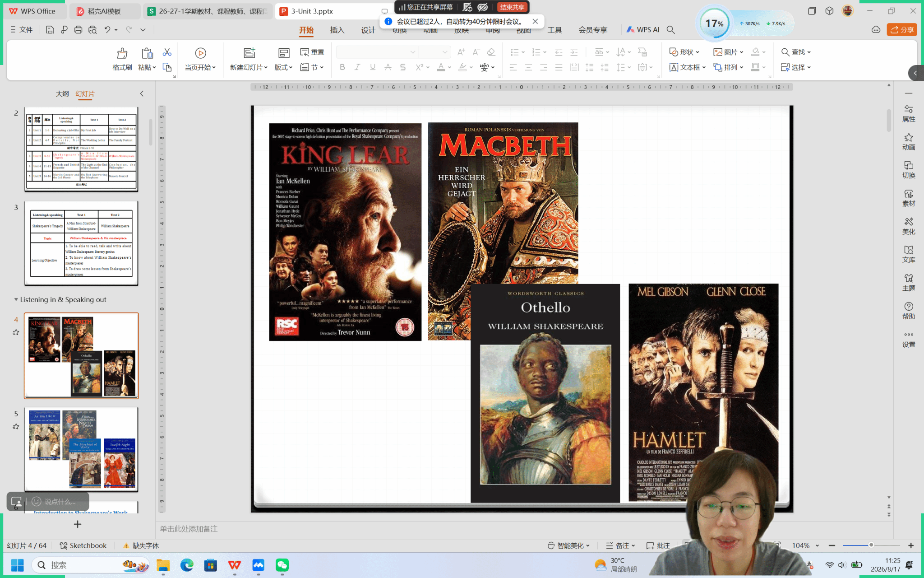Toggle the star on slide 5

tap(16, 427)
